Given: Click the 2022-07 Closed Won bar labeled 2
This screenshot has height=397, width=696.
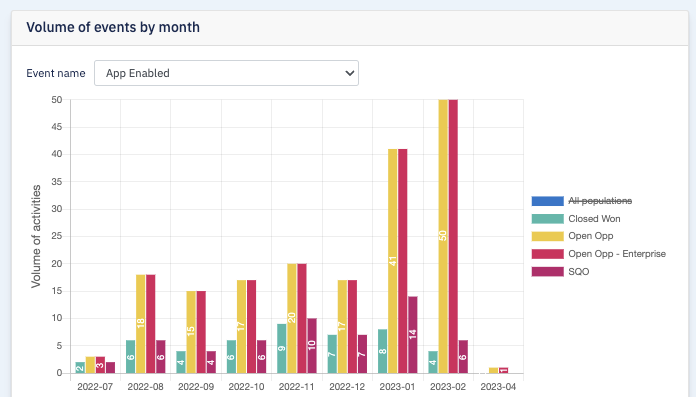Looking at the screenshot, I should click(x=80, y=368).
